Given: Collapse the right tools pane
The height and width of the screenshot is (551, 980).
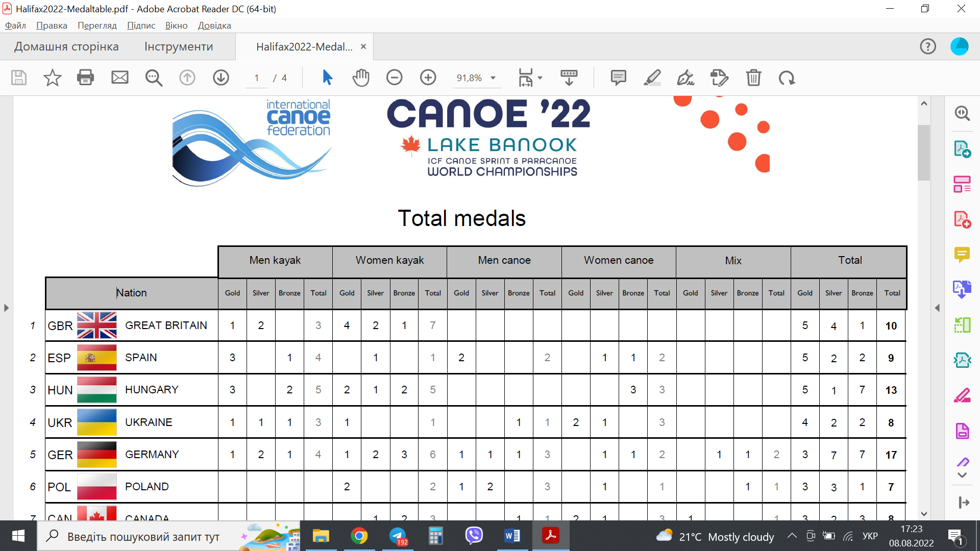Looking at the screenshot, I should click(937, 308).
